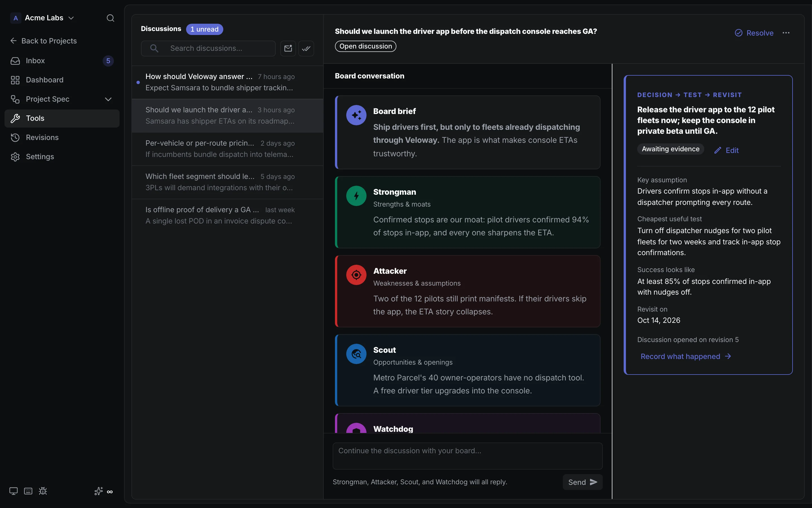Click the magnifier icon in discussions search
Viewport: 812px width, 508px height.
click(154, 48)
